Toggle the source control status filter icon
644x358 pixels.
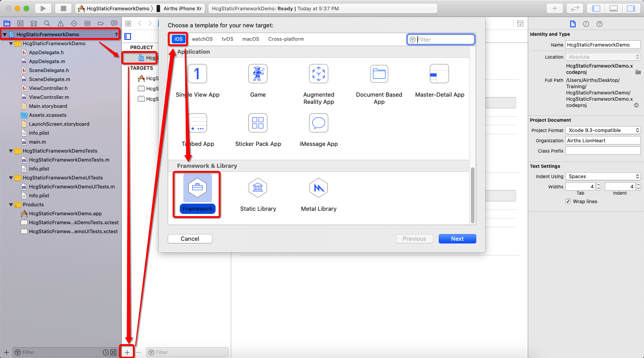tap(113, 352)
